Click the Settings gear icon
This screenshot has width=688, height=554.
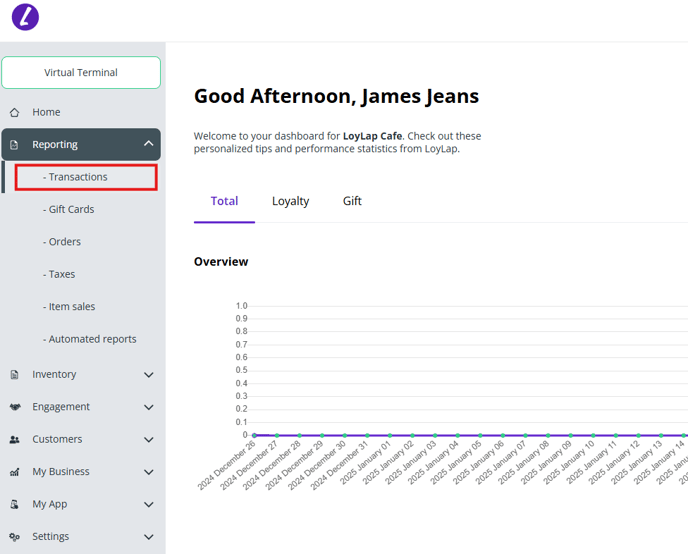(14, 537)
